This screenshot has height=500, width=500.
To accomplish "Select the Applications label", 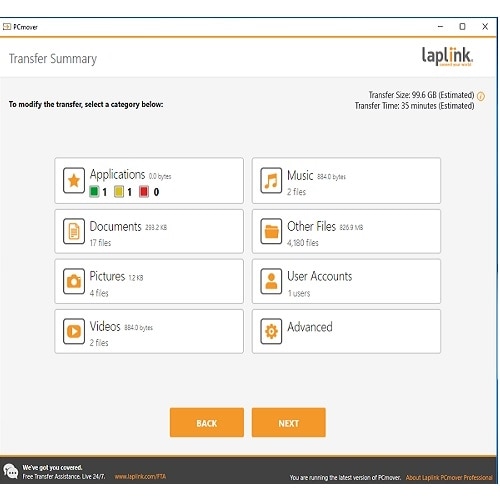I will (117, 175).
